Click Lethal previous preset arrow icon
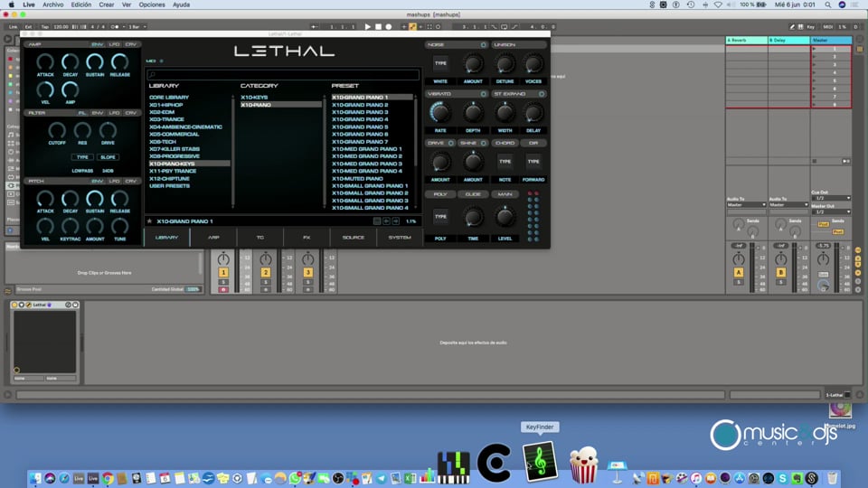This screenshot has width=868, height=488. pyautogui.click(x=386, y=221)
